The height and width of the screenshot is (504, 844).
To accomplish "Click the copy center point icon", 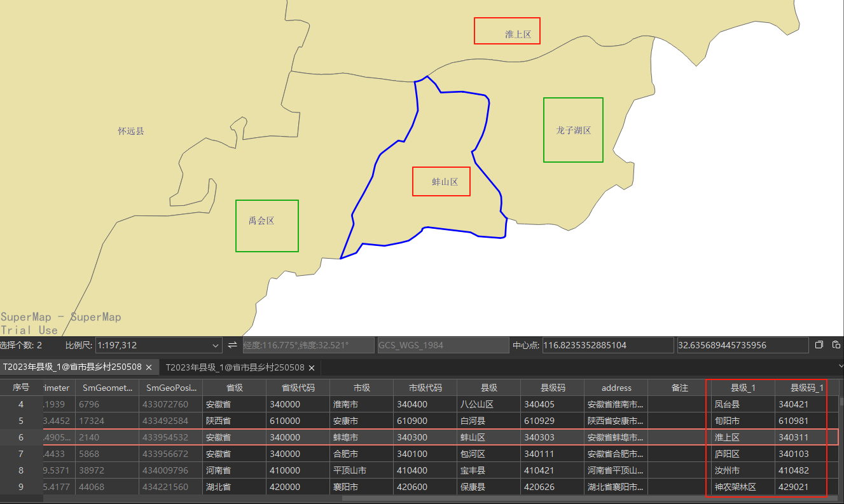I will (819, 345).
